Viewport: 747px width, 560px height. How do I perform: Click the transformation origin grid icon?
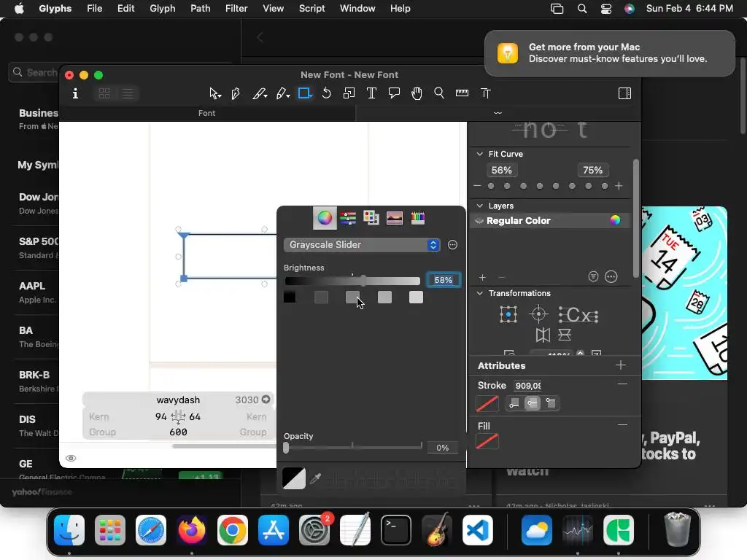[x=508, y=314]
